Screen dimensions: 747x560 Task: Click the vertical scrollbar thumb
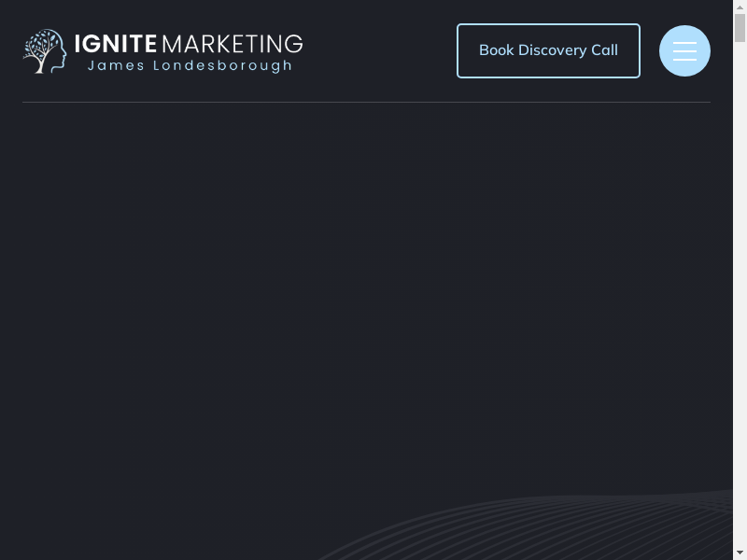[740, 28]
